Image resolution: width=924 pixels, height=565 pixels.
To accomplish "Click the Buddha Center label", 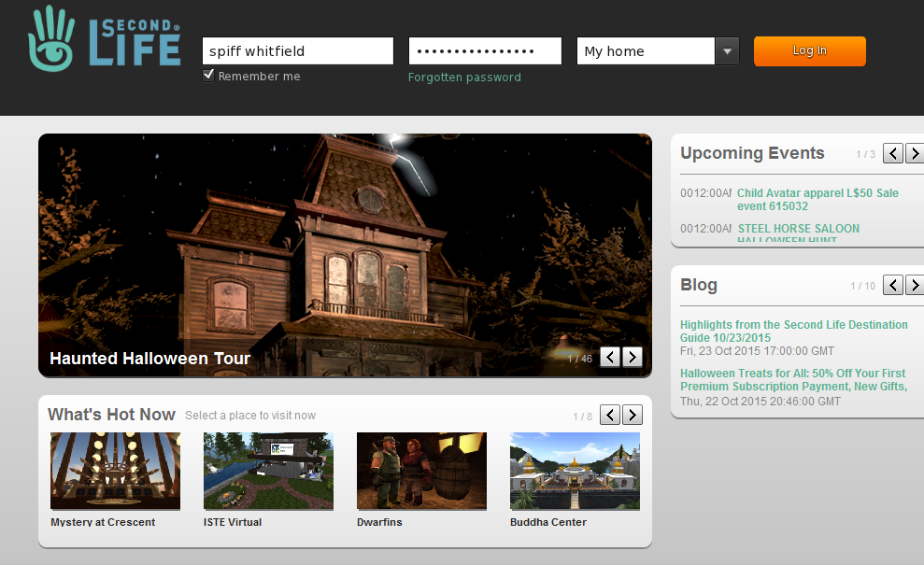I will tap(548, 522).
